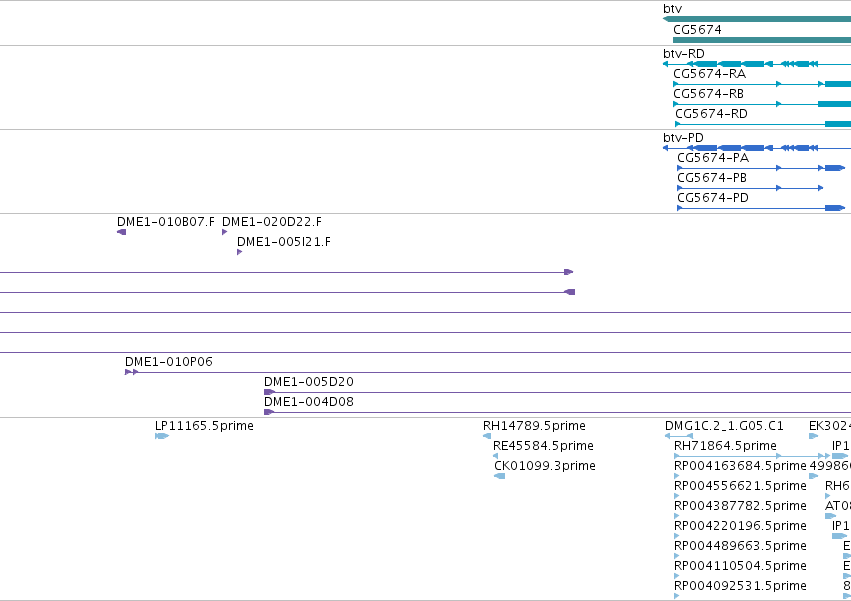The height and width of the screenshot is (601, 851).
Task: Click the RP004387782.5prime label
Action: click(x=740, y=507)
